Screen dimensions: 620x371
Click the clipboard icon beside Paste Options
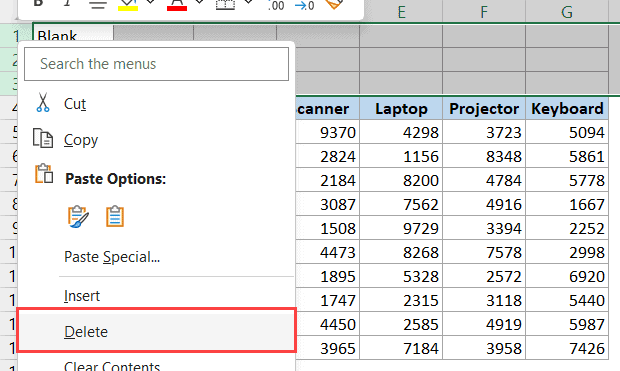pos(43,174)
